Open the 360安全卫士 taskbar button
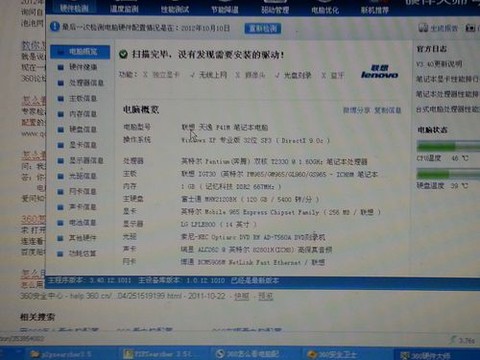 (347, 354)
